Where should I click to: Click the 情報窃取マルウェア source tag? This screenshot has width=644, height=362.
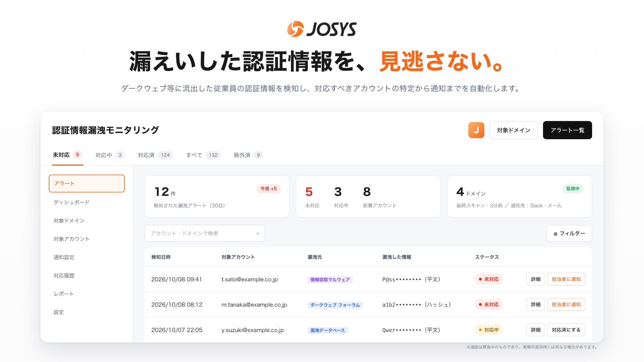330,280
